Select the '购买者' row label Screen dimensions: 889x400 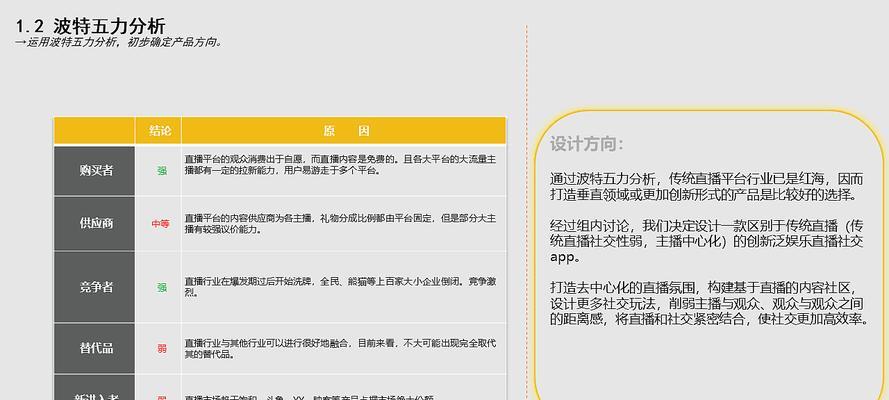pyautogui.click(x=96, y=170)
